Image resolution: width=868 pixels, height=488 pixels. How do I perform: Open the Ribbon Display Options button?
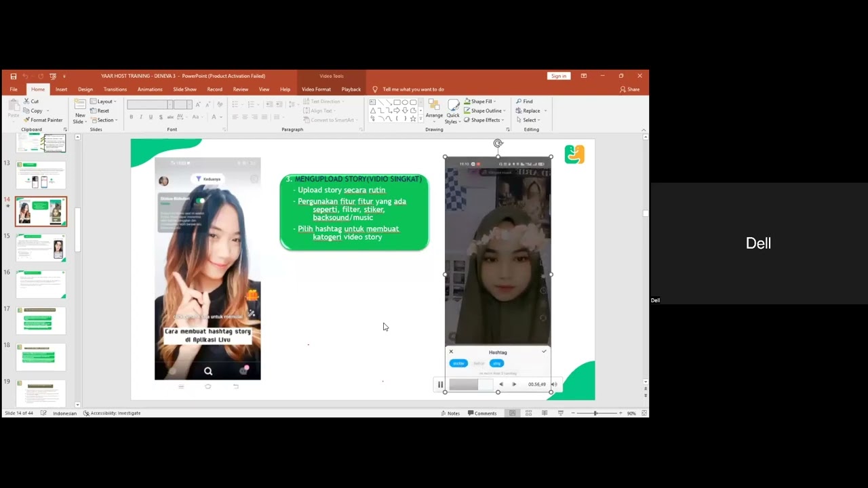pyautogui.click(x=584, y=76)
